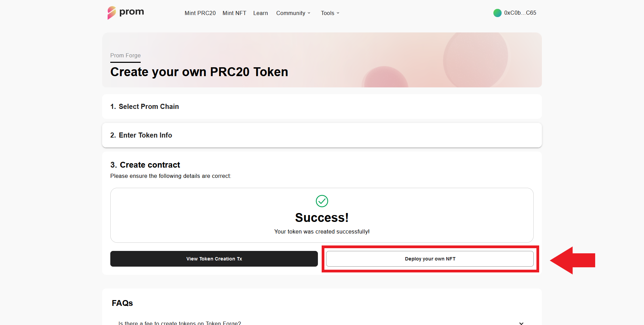Open wallet address 0xC0b...C65
The image size is (644, 325).
pos(520,13)
